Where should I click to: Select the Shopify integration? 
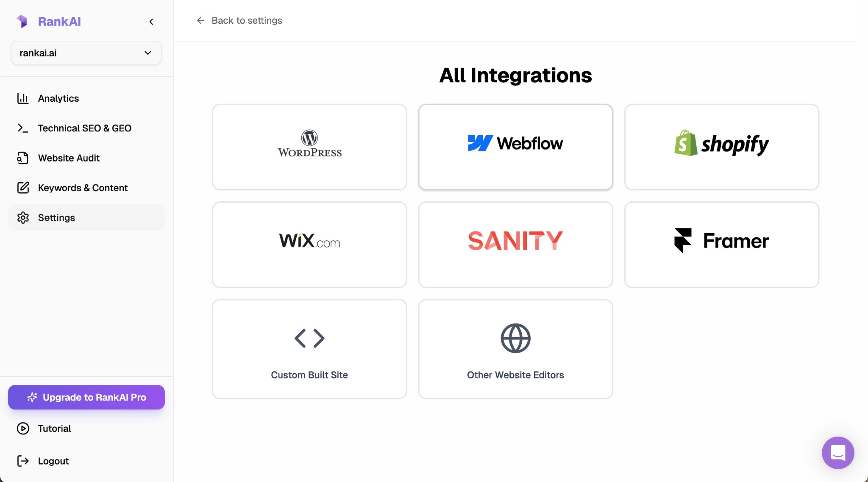tap(721, 147)
